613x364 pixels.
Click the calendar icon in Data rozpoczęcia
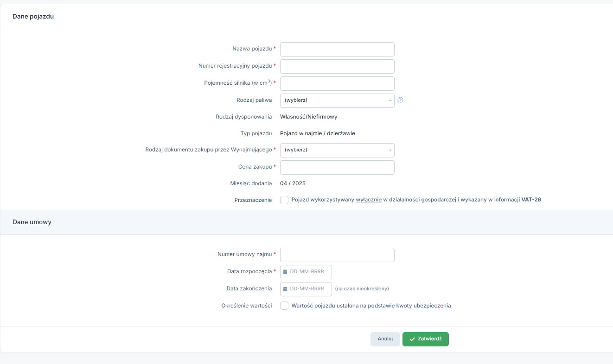pos(285,272)
